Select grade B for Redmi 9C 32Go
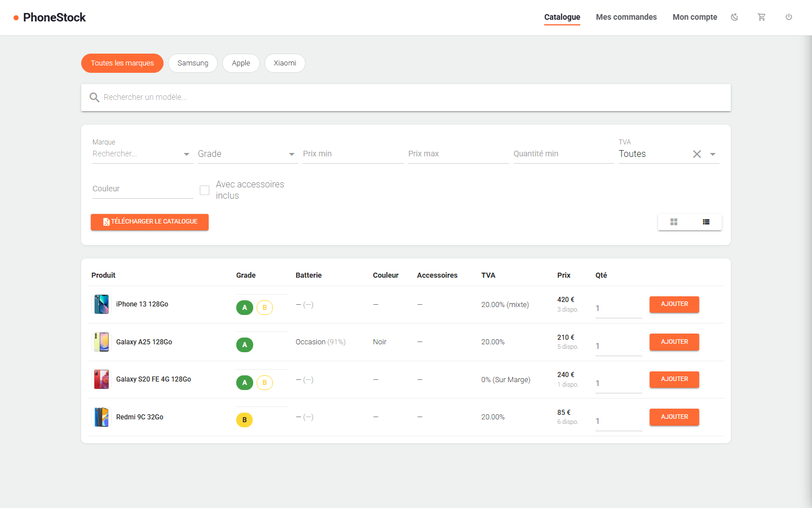 point(245,420)
